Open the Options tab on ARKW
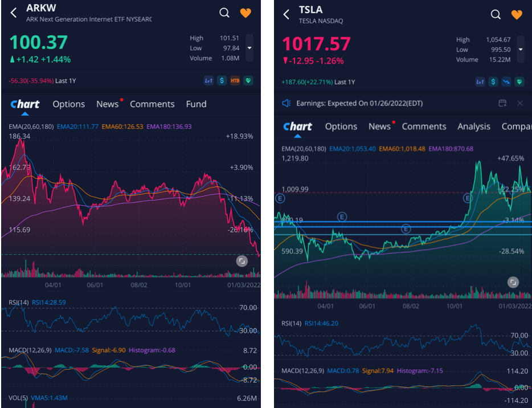This screenshot has height=408, width=532. [x=68, y=104]
